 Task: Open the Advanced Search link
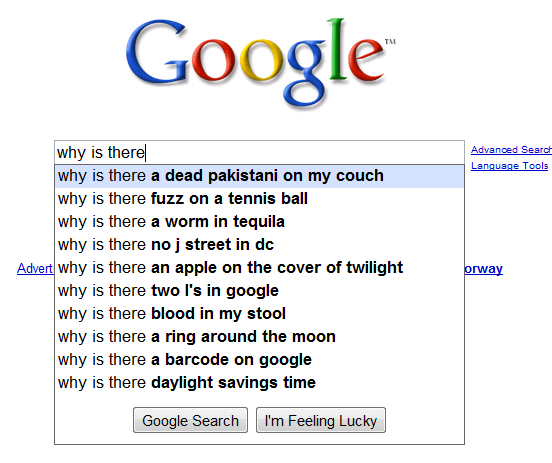click(511, 150)
